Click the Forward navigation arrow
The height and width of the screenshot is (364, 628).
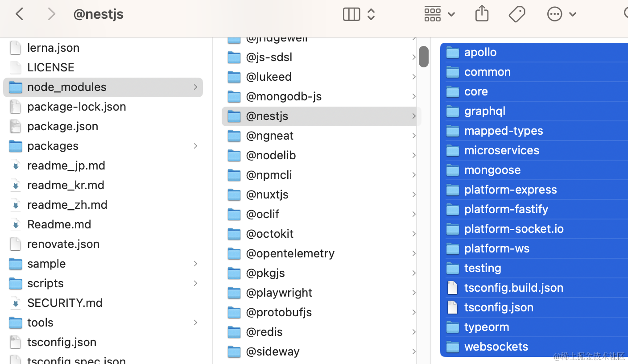(x=51, y=14)
